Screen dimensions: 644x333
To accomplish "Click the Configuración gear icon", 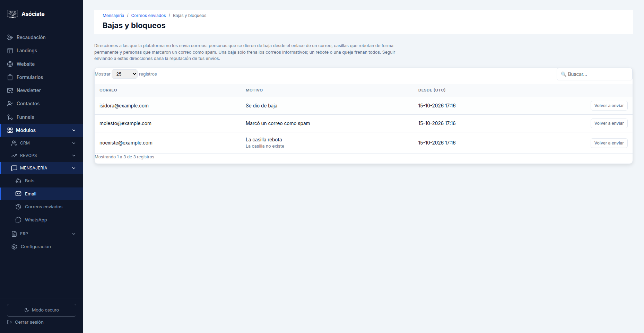I will click(14, 247).
